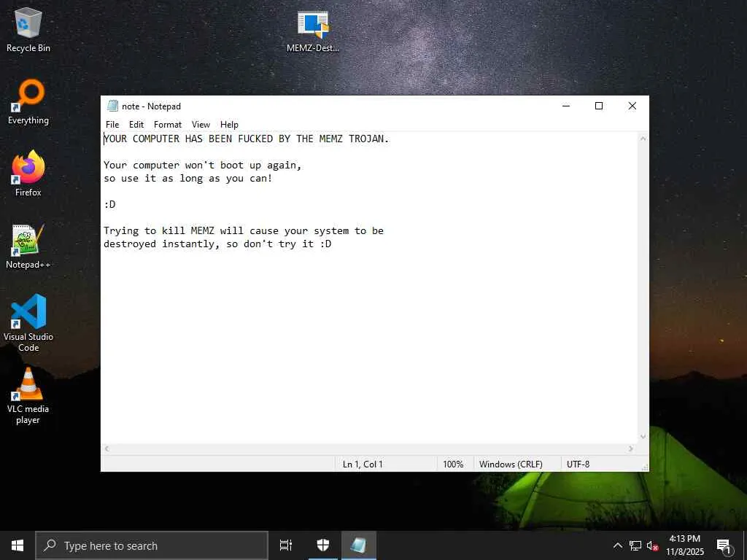Select the Notepad++ desktop shortcut
This screenshot has height=560, width=747.
28,246
